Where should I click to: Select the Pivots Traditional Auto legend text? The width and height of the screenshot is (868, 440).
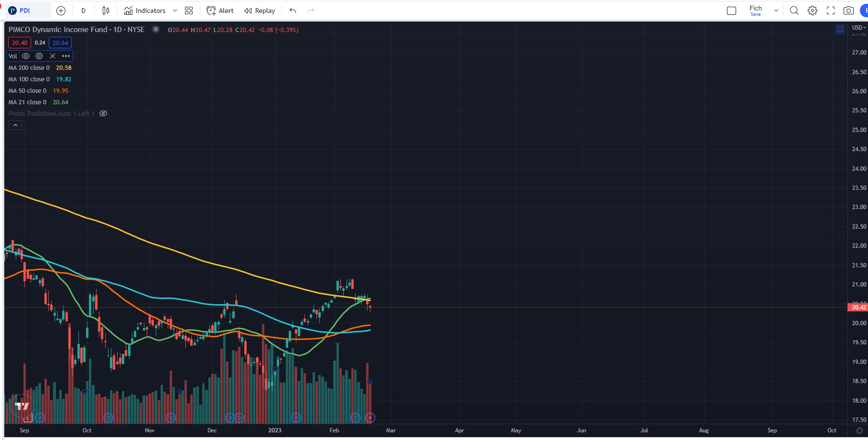51,114
